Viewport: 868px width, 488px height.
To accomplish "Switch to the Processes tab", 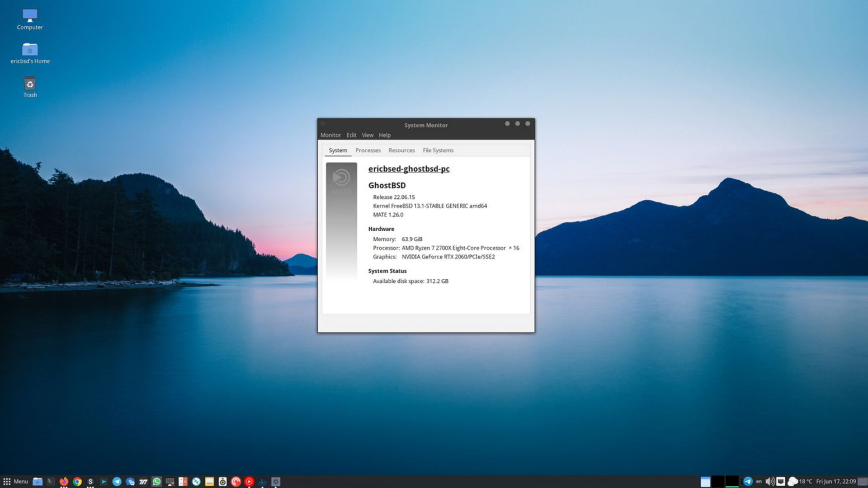I will click(x=368, y=150).
